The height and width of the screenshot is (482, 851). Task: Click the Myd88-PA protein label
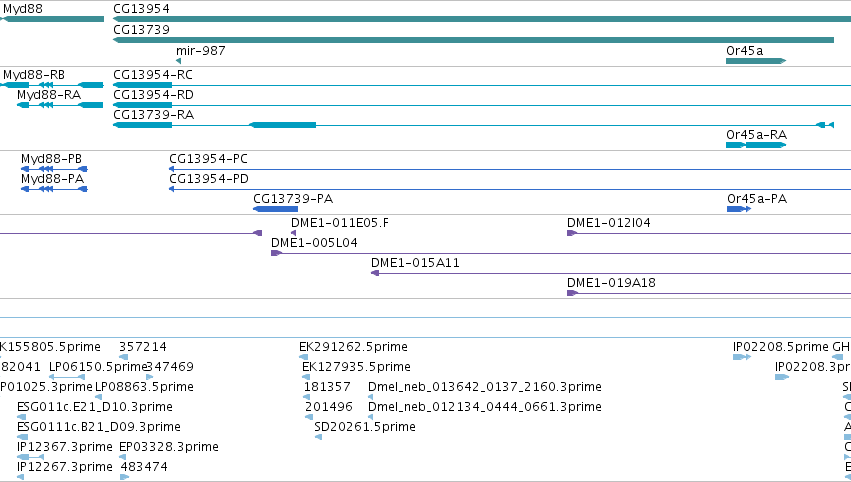[x=53, y=179]
